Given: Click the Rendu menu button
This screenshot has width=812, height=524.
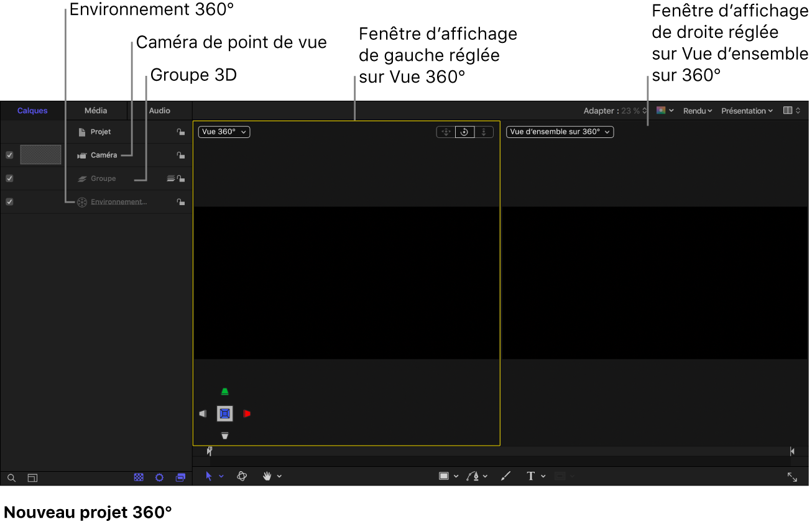Looking at the screenshot, I should (696, 111).
